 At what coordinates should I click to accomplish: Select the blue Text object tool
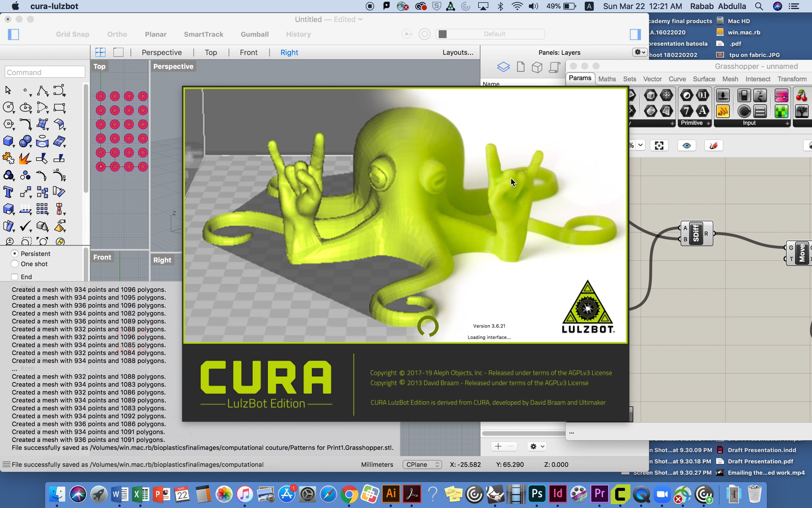click(8, 192)
